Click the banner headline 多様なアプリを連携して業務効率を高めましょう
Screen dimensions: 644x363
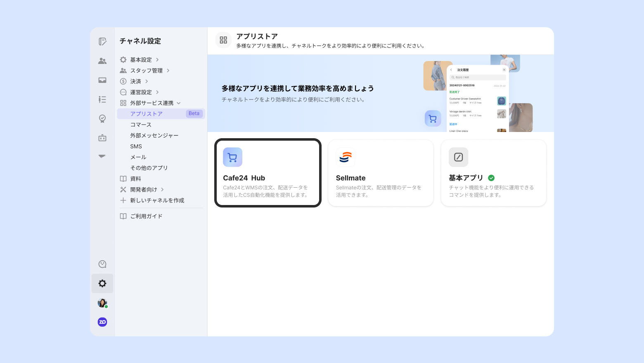pyautogui.click(x=298, y=88)
